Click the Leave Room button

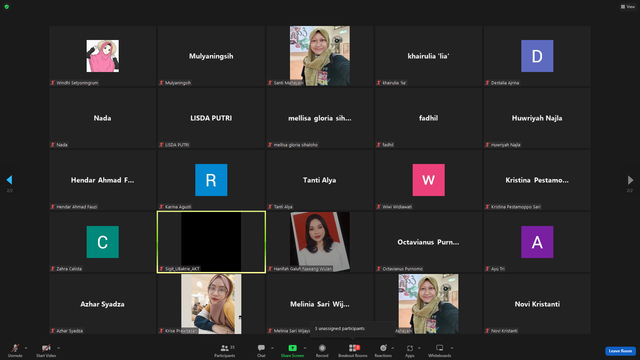coord(620,351)
